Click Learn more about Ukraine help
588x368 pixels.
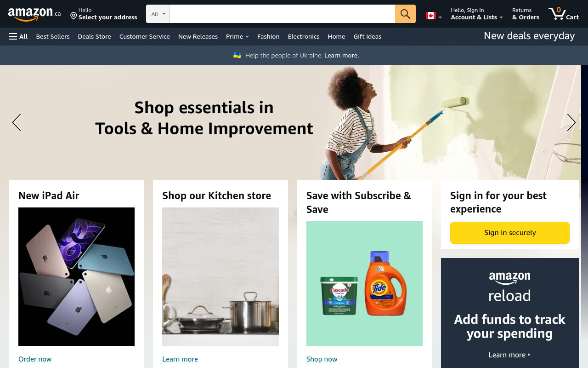[342, 55]
